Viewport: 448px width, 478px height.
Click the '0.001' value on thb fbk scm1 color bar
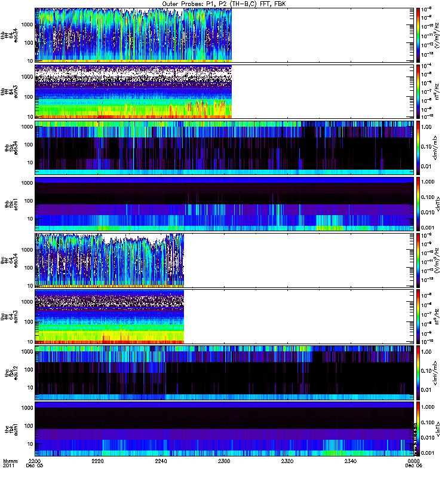click(428, 228)
